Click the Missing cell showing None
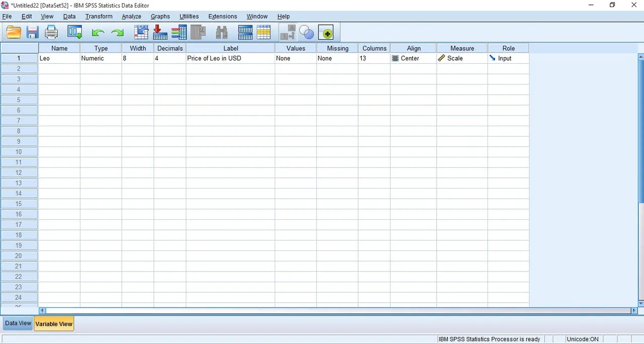644x344 pixels. (338, 58)
